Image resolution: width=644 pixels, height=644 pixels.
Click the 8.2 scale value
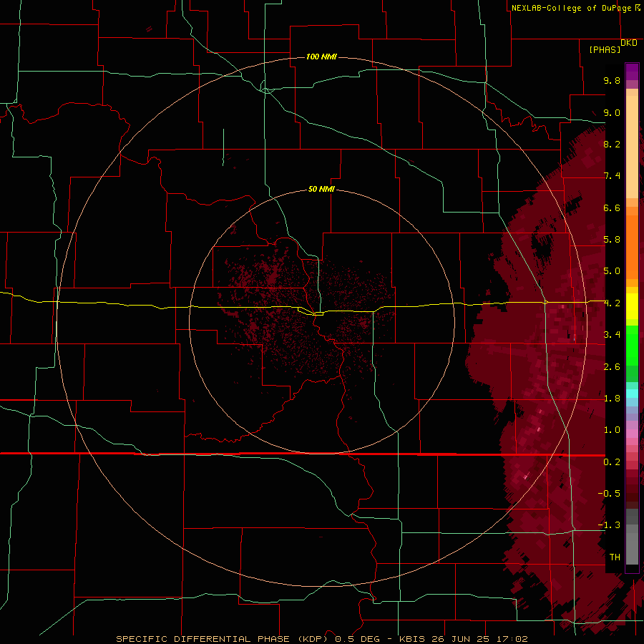[612, 144]
